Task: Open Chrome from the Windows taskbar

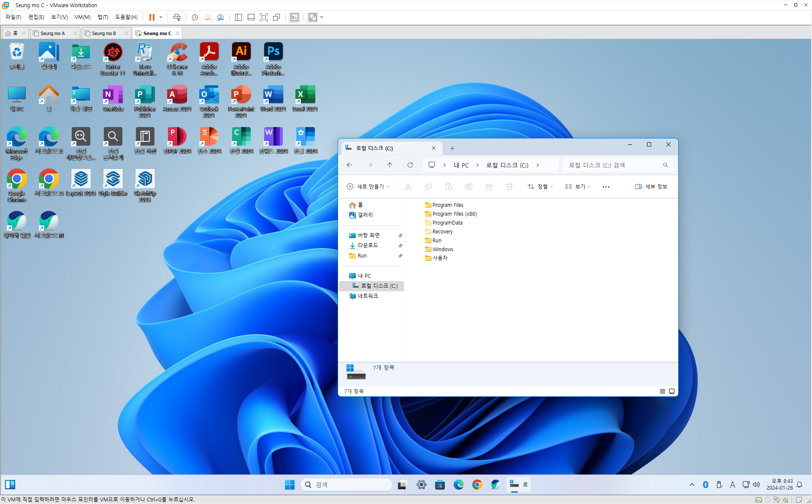Action: [477, 485]
